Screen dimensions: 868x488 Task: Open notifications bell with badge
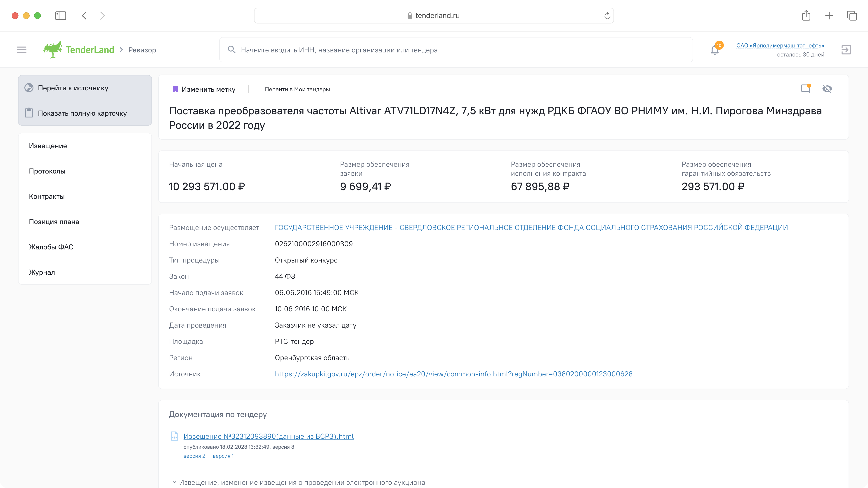click(715, 50)
